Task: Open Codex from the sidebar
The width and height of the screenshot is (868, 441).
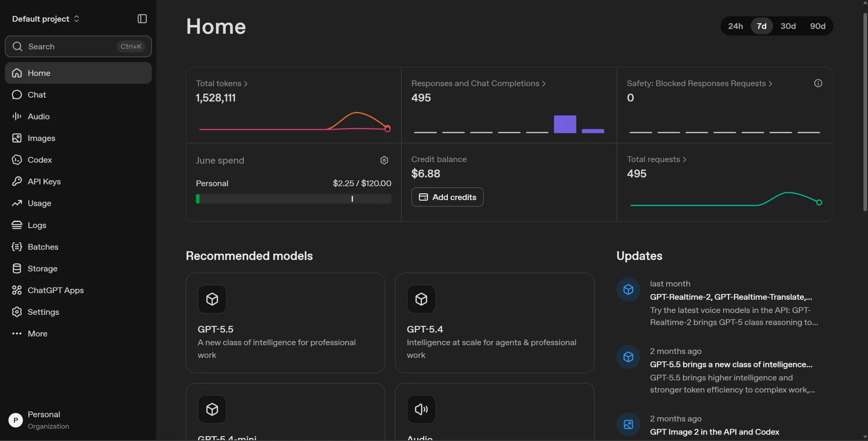Action: click(x=78, y=160)
